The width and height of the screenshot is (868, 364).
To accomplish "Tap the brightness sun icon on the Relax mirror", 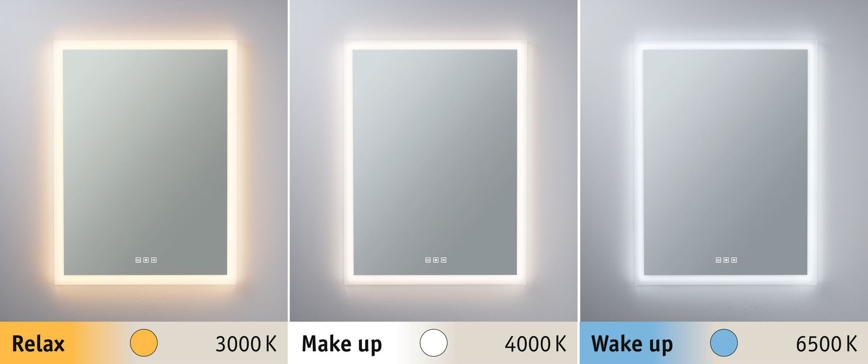I will coord(146,260).
